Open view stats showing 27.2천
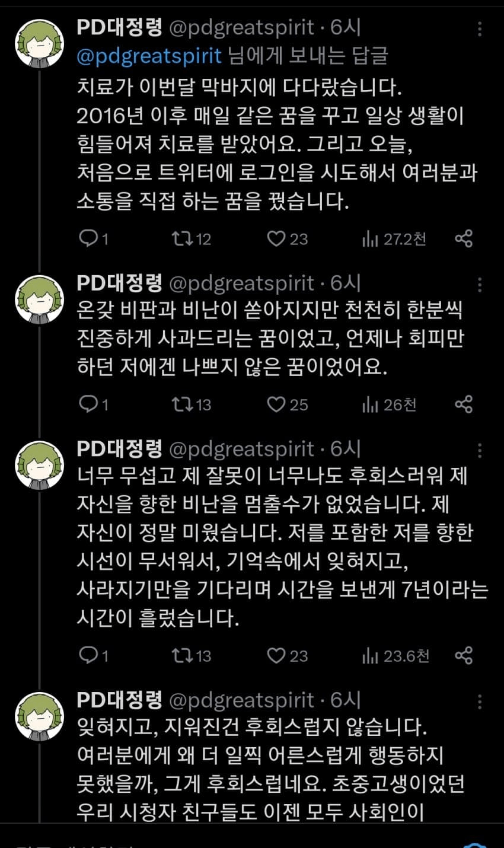This screenshot has height=848, width=504. [x=394, y=239]
